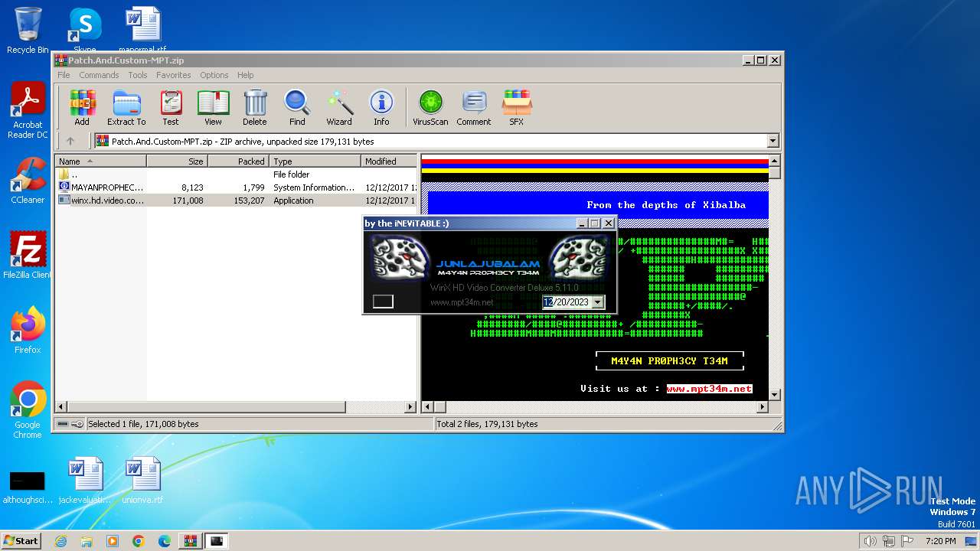Select the winx.hd.video.co... application row
This screenshot has height=551, width=980.
pos(237,201)
